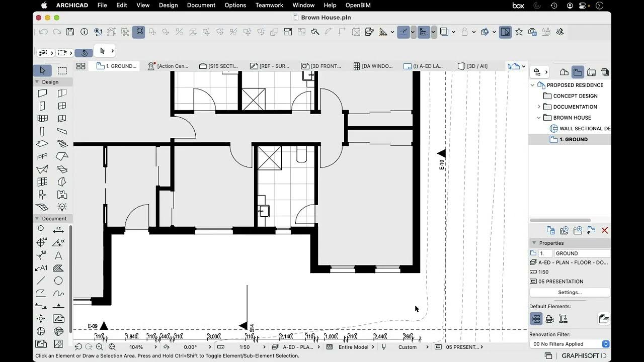Select the Line tool in Document toolbox
Image resolution: width=644 pixels, height=362 pixels.
click(x=41, y=281)
